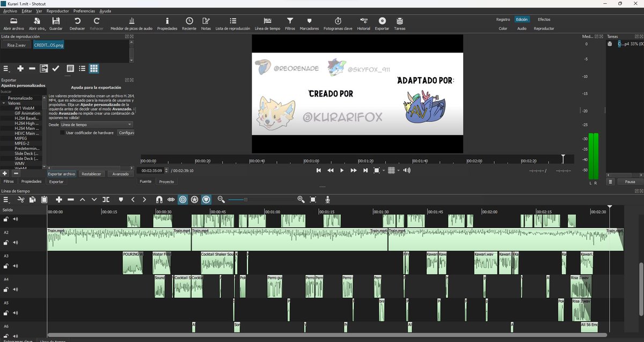The image size is (644, 342).
Task: Select CREDIT...OS.png playlist item
Action: coord(48,46)
